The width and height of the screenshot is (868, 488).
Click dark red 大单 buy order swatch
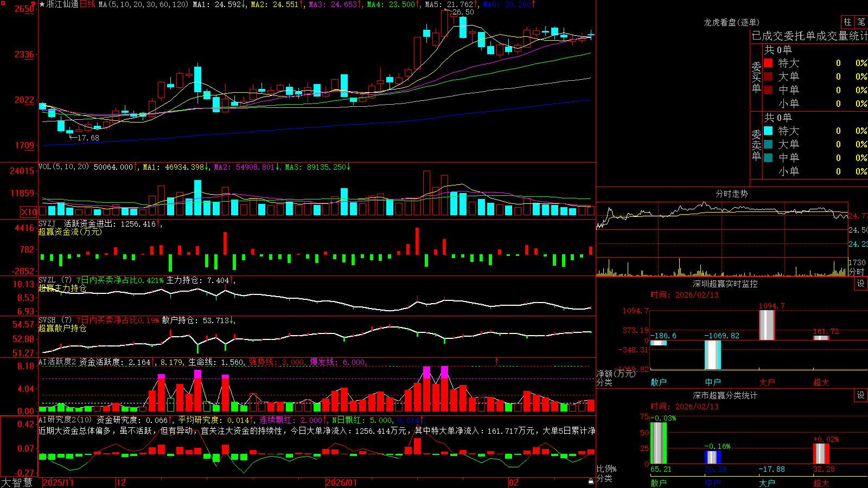click(x=768, y=76)
